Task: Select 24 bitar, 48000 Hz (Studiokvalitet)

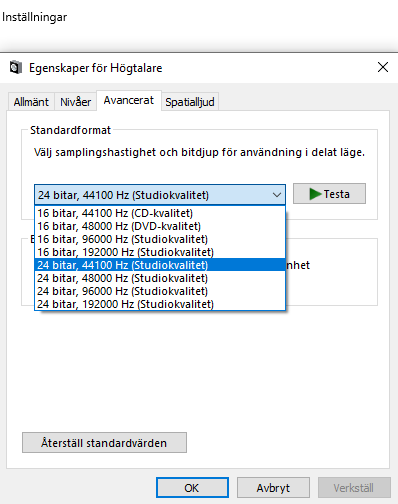Action: click(160, 278)
